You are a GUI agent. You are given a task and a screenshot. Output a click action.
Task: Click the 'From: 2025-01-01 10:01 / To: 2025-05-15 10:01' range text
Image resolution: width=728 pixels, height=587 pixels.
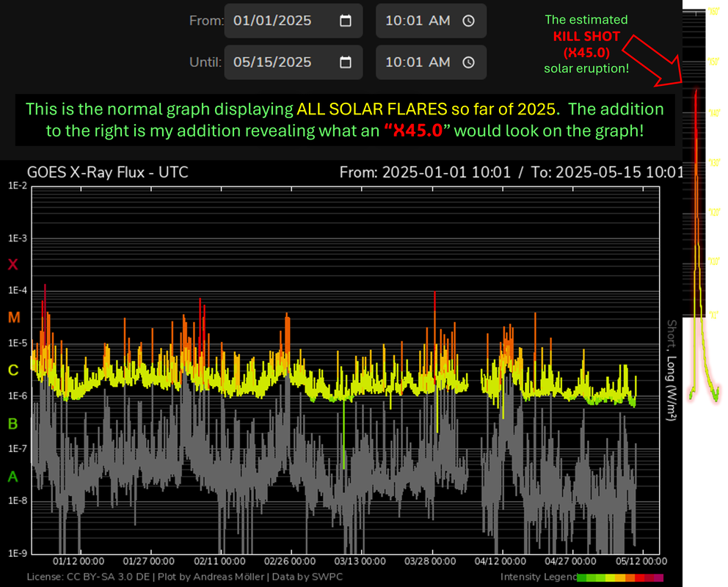[x=512, y=172]
